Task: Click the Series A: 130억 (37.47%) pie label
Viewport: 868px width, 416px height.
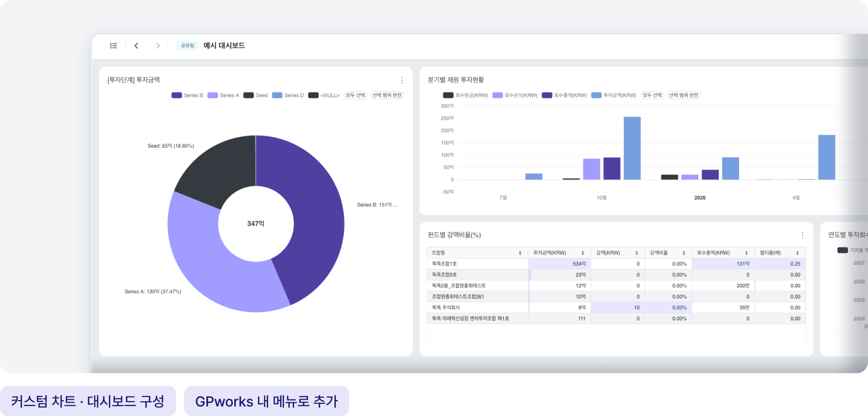Action: click(x=153, y=292)
